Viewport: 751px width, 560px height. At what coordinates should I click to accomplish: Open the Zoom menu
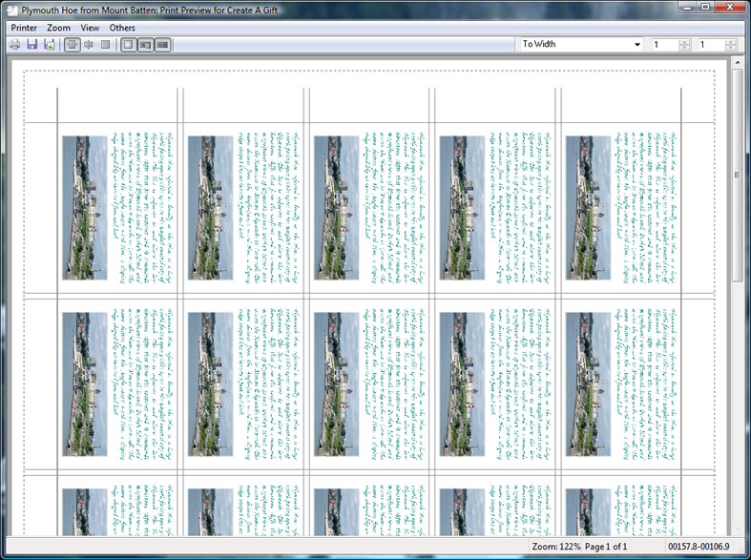(x=58, y=28)
